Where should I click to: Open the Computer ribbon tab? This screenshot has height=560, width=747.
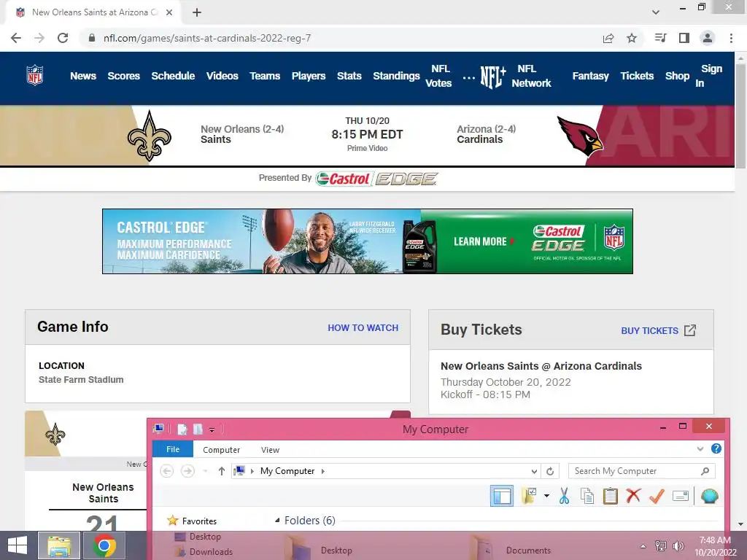point(222,449)
